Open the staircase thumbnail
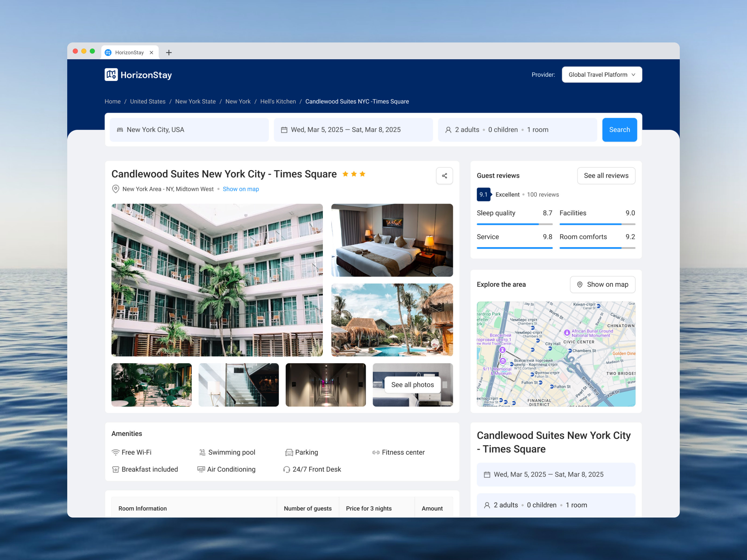Screen dimensions: 747x560 239,385
